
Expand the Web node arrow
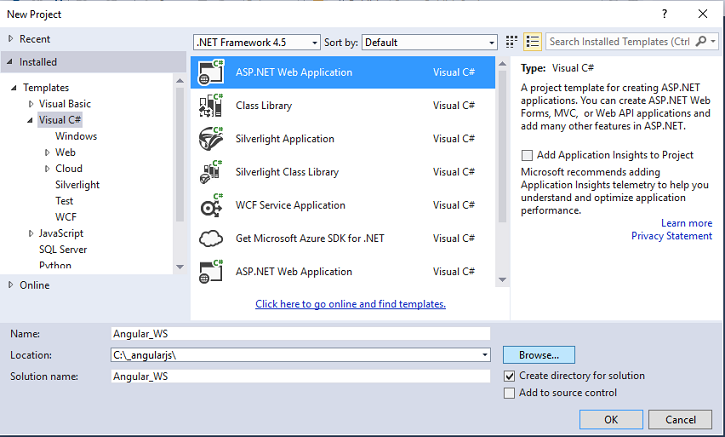click(47, 153)
